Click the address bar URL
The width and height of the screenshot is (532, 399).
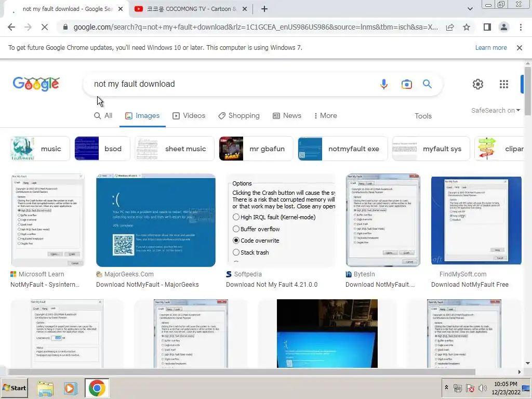(x=255, y=27)
